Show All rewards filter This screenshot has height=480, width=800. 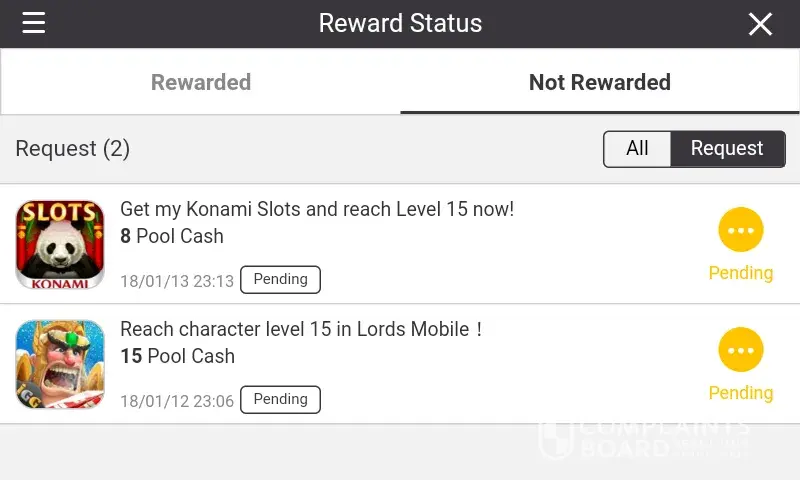[637, 149]
